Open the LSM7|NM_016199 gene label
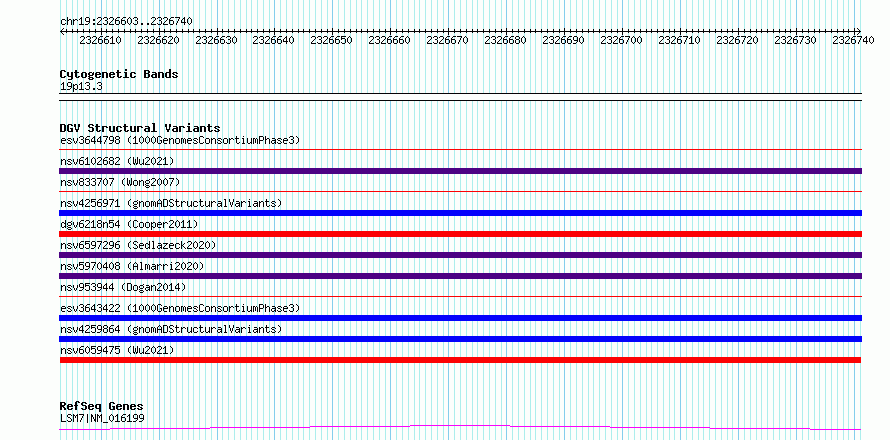The height and width of the screenshot is (440, 890). (102, 419)
